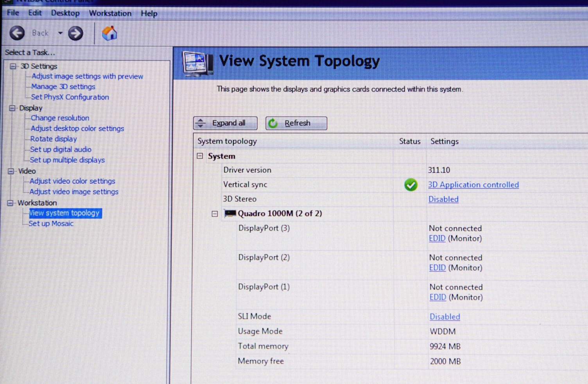Collapse the 3D Settings tree node
The image size is (588, 384).
[13, 66]
